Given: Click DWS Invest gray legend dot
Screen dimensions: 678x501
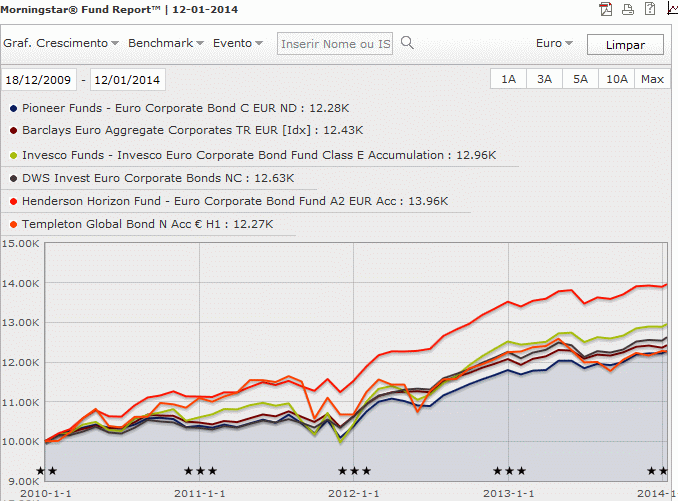Looking at the screenshot, I should pyautogui.click(x=13, y=179).
